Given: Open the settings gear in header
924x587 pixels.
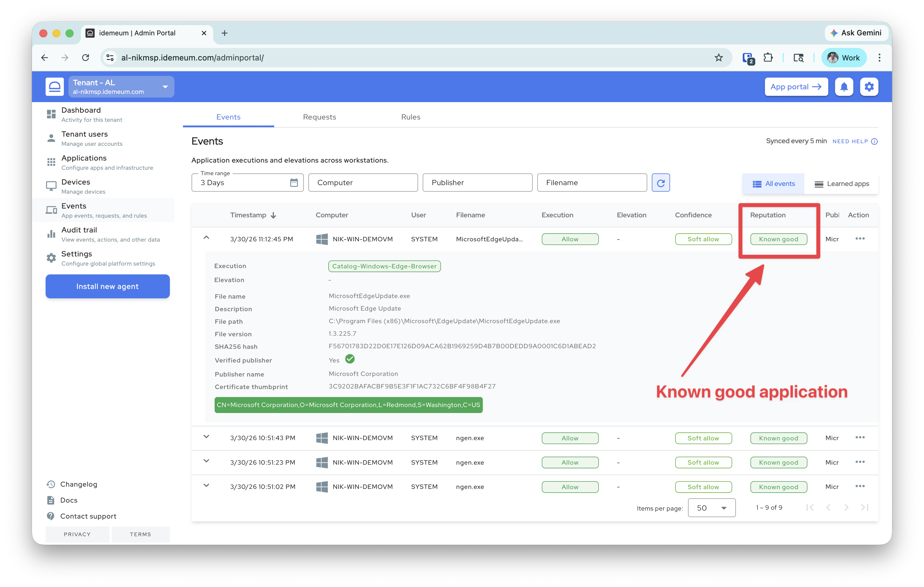Looking at the screenshot, I should tap(869, 87).
